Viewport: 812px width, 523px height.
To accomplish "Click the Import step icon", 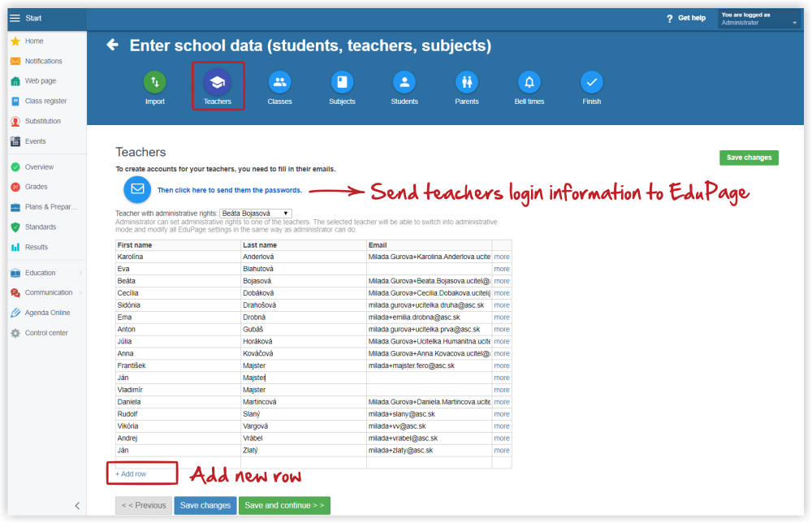I will [x=155, y=82].
